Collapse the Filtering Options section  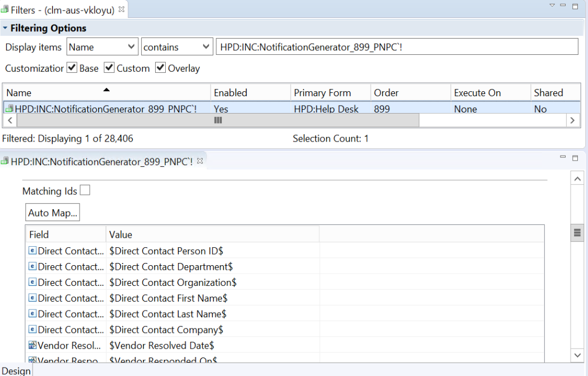tap(5, 28)
